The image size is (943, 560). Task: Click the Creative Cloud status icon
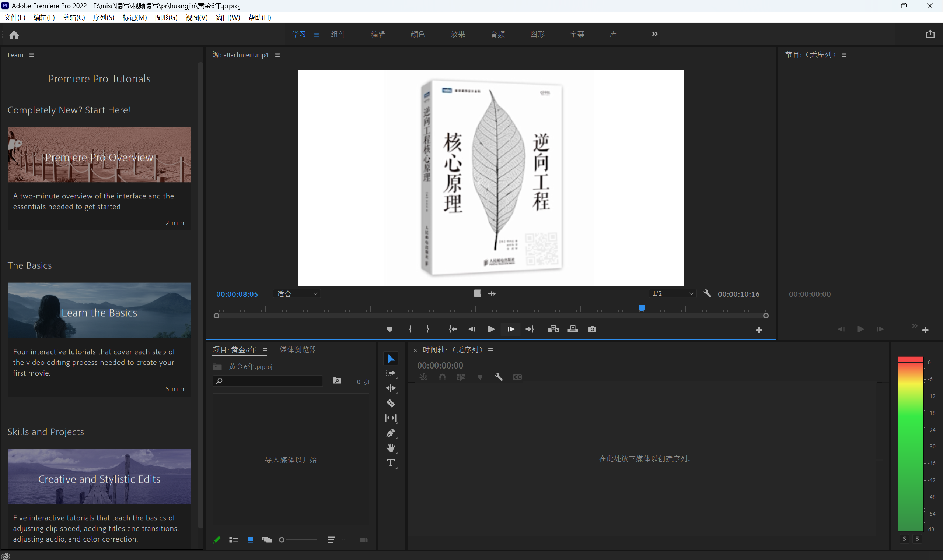[x=6, y=556]
